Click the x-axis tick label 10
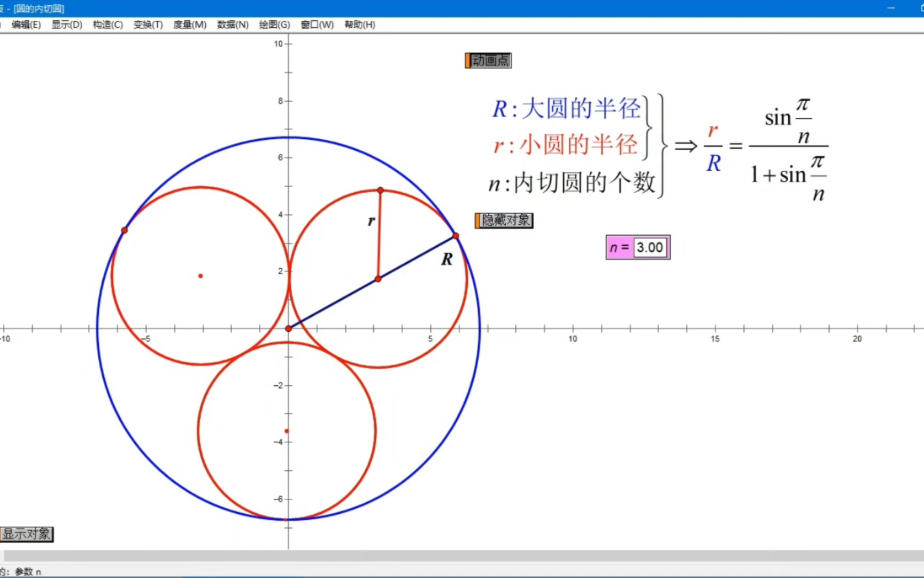The height and width of the screenshot is (578, 924). (x=573, y=339)
